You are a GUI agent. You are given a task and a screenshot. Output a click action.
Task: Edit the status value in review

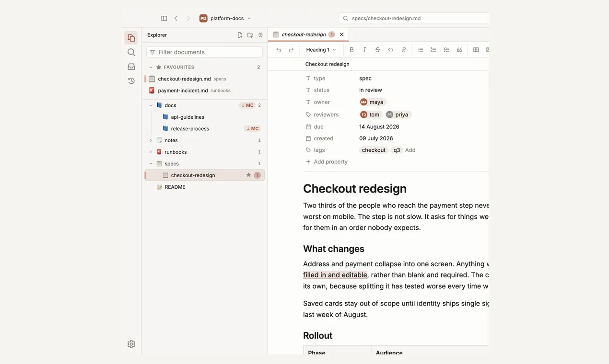coord(371,90)
